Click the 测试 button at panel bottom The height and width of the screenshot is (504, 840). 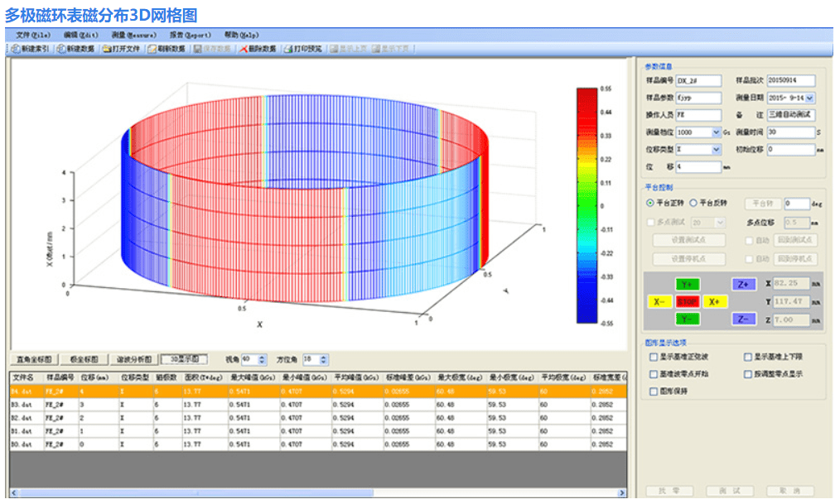point(730,491)
